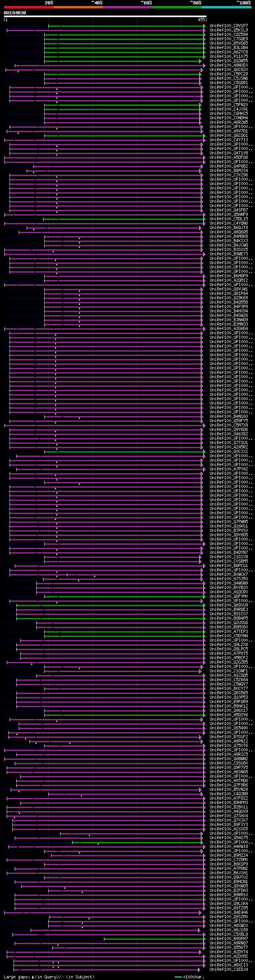The image size is (255, 980).
Task: Click the red ~20% identity legend bar
Action: pyautogui.click(x=28, y=7)
